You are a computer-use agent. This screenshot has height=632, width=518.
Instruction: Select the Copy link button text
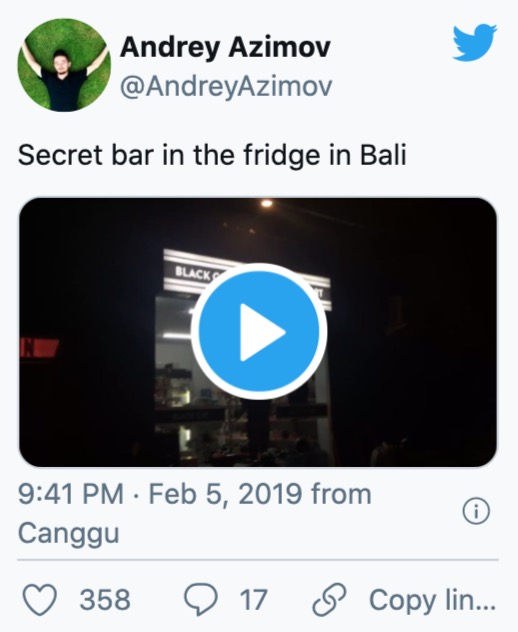point(433,600)
